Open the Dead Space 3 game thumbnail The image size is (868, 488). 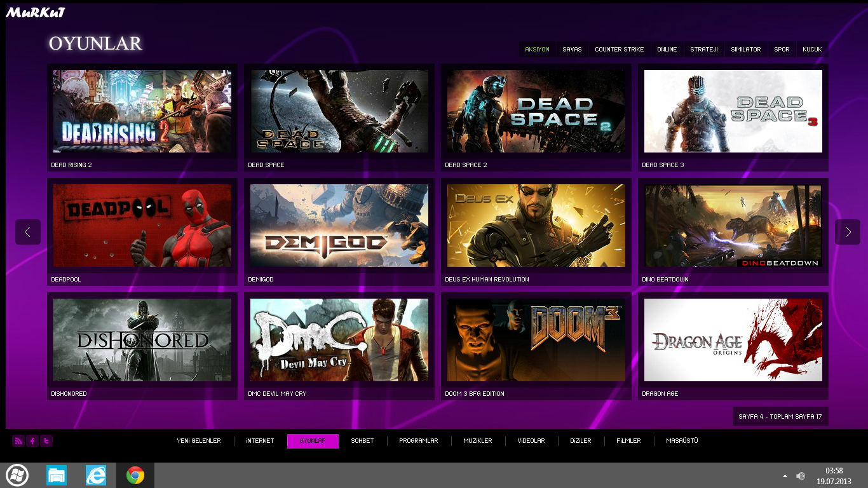733,111
